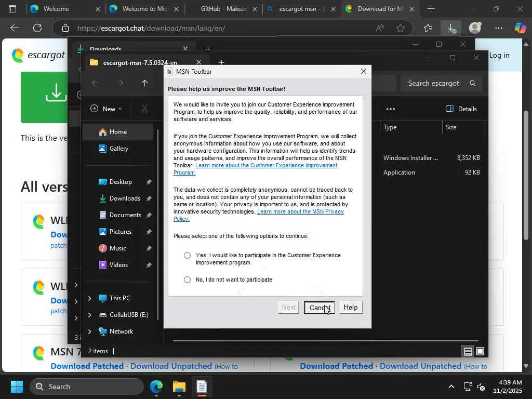Switch to the GitHub browser tab
532x399 pixels.
coord(223,9)
